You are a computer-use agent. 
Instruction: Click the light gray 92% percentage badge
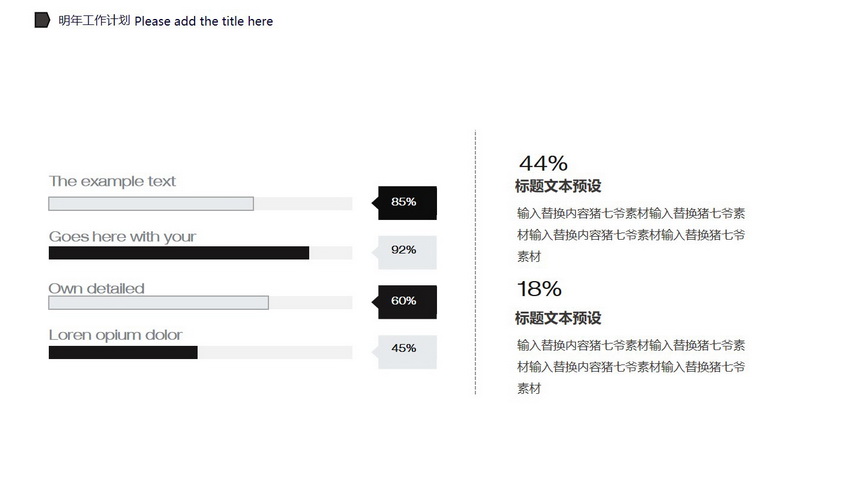404,252
